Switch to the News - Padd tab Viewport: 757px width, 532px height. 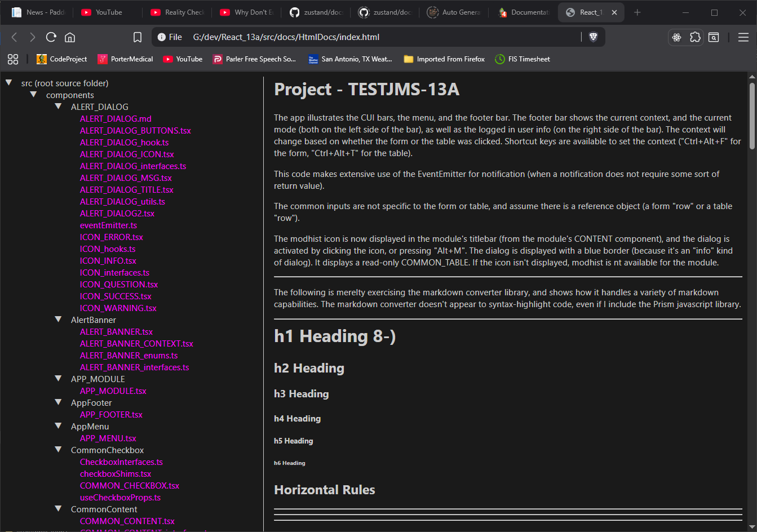tap(38, 12)
